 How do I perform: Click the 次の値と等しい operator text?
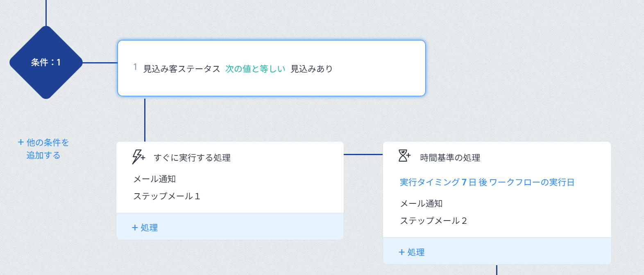tap(255, 69)
